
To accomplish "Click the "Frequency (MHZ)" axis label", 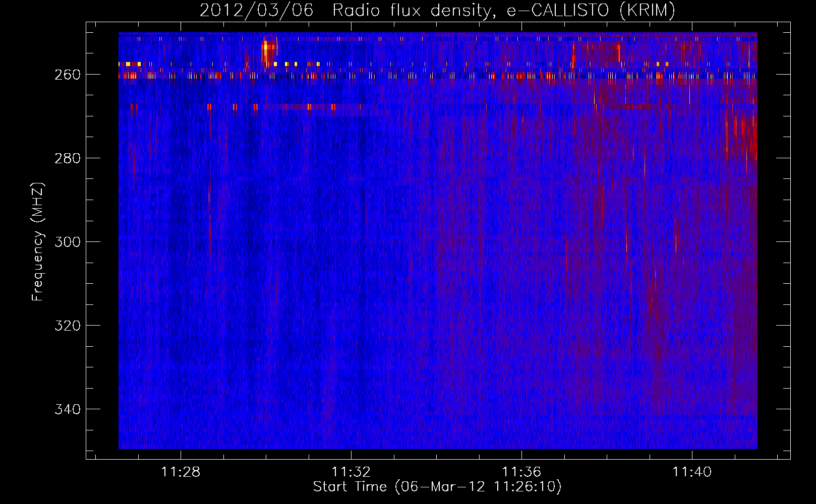I will click(x=38, y=241).
